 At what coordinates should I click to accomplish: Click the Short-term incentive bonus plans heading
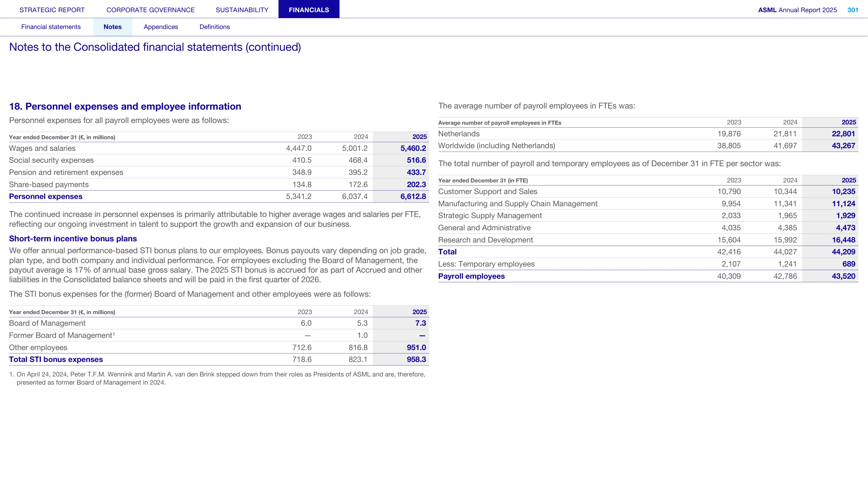[73, 239]
